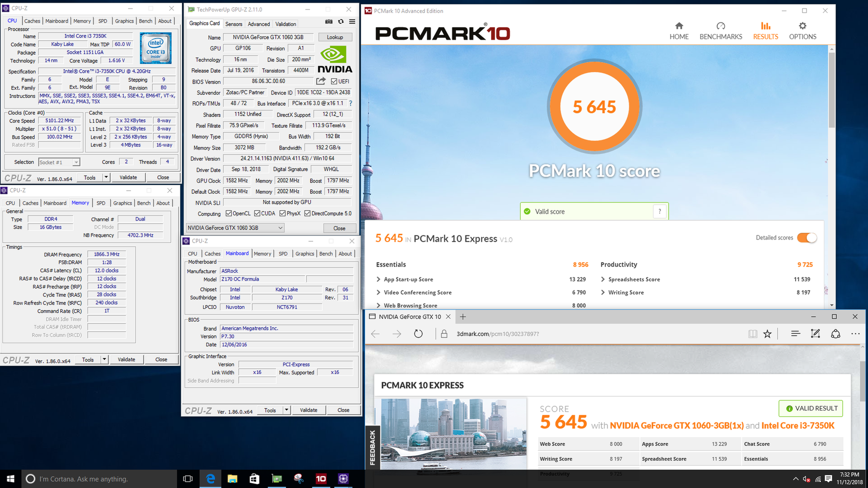Toggle UEFI checkbox in GPU-Z
The image size is (868, 488).
click(x=334, y=81)
